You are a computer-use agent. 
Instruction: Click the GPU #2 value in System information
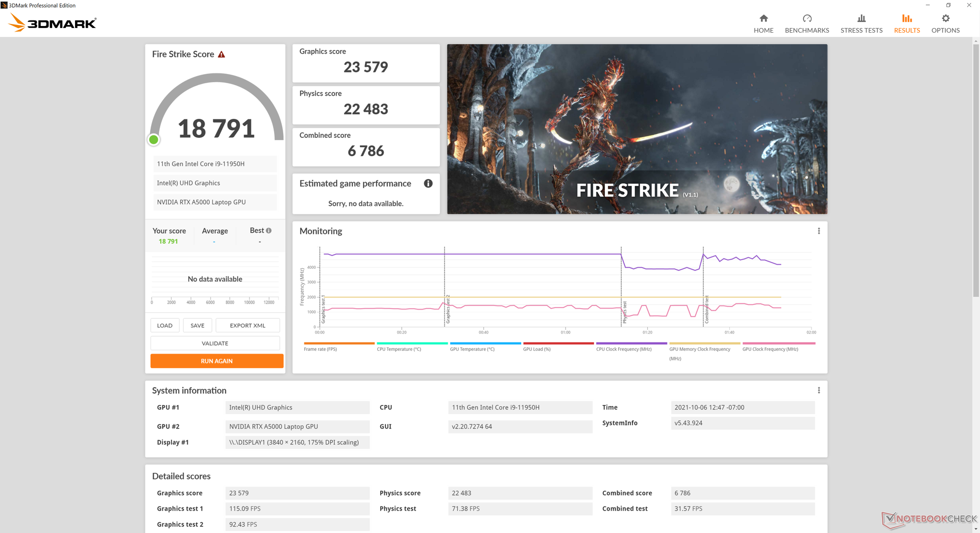point(298,426)
